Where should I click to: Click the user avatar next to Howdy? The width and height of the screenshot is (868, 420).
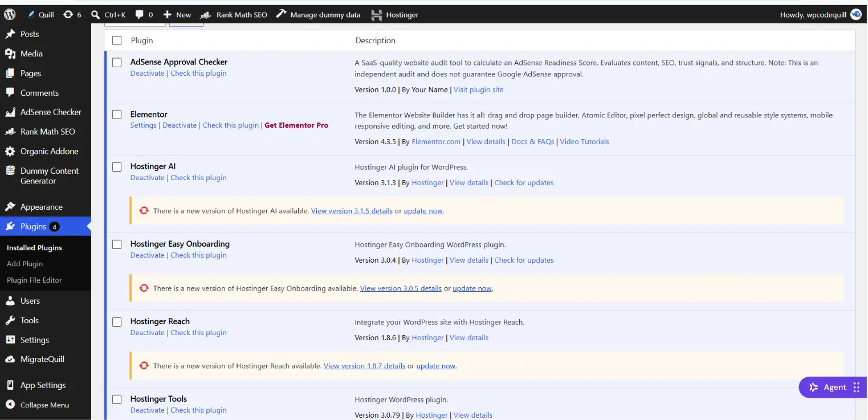click(856, 14)
